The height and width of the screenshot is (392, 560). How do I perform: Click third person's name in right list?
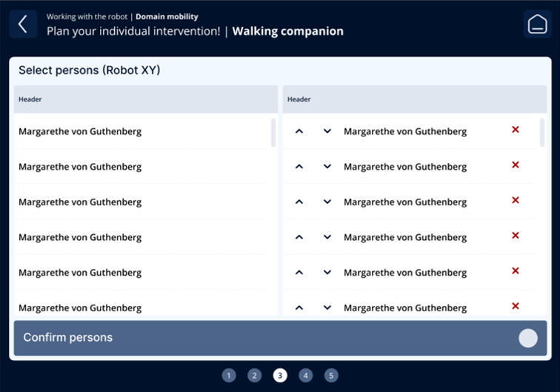405,202
